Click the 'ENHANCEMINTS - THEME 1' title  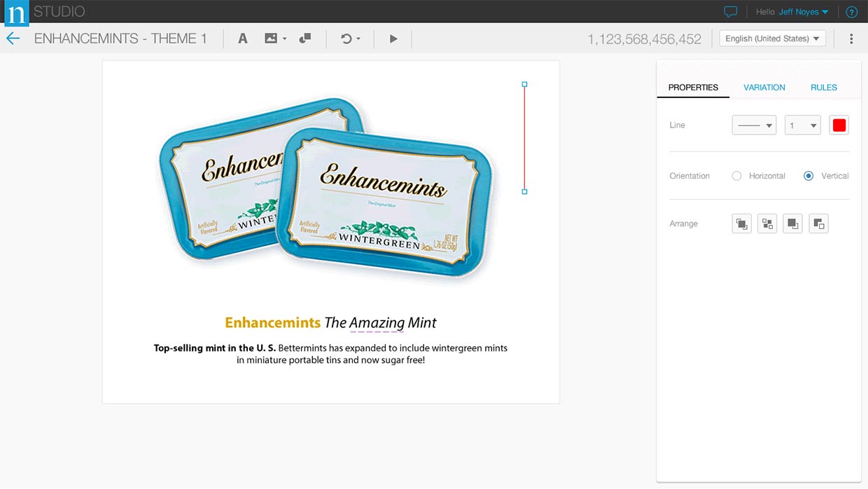click(x=120, y=39)
